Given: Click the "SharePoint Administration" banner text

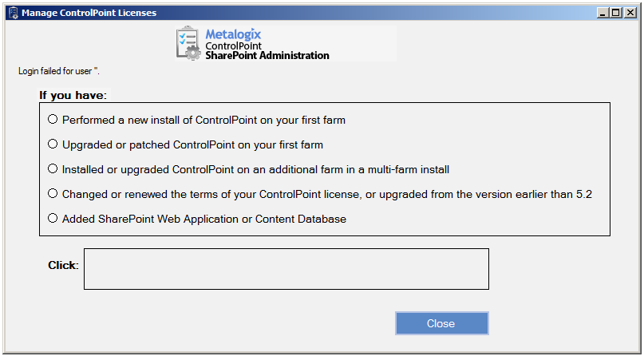Looking at the screenshot, I should (267, 55).
